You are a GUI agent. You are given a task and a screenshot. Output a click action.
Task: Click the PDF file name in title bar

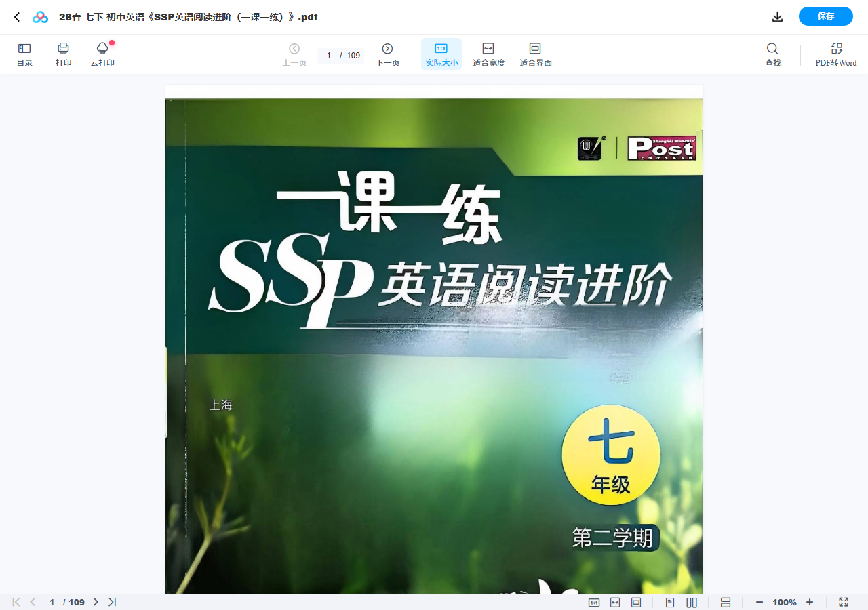point(189,17)
